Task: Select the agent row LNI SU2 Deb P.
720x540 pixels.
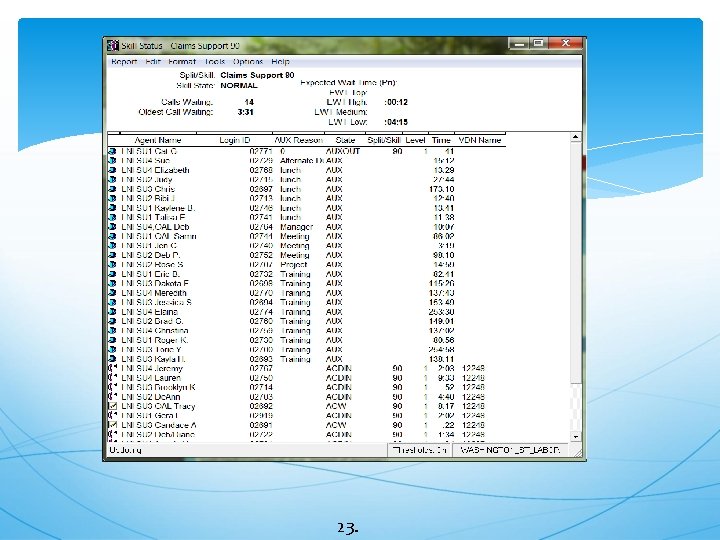Action: click(x=306, y=255)
